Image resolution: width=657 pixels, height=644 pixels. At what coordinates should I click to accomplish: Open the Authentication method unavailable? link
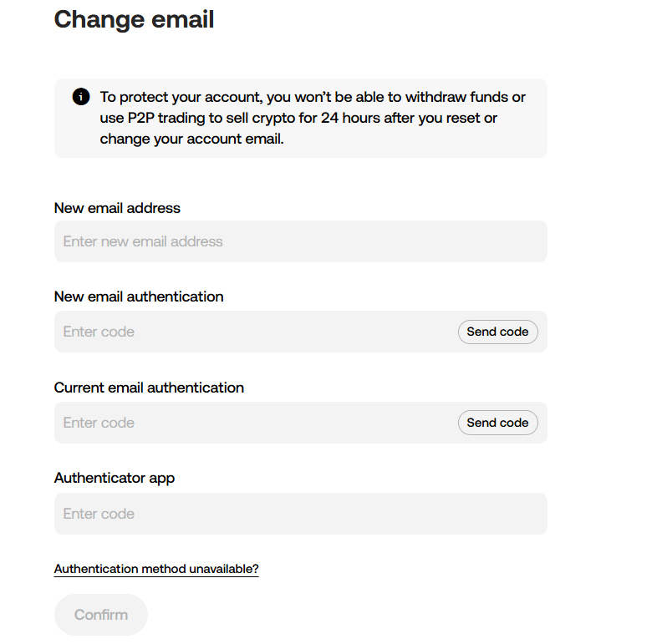pos(156,569)
